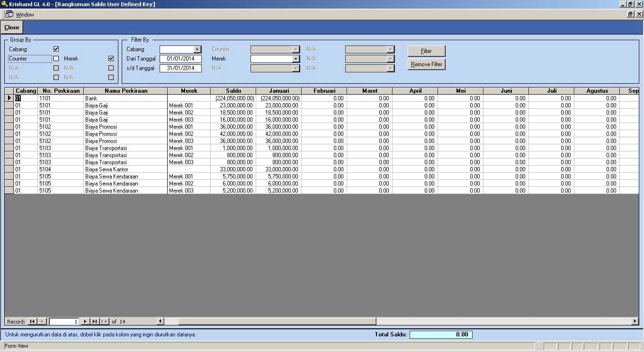Click the new record navigation icon
644x352 pixels.
tap(104, 321)
